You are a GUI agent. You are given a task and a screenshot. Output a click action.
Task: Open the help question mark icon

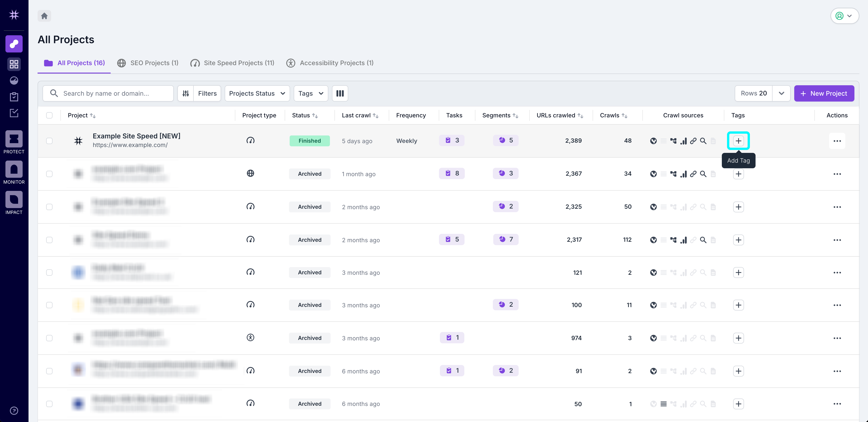pos(14,410)
